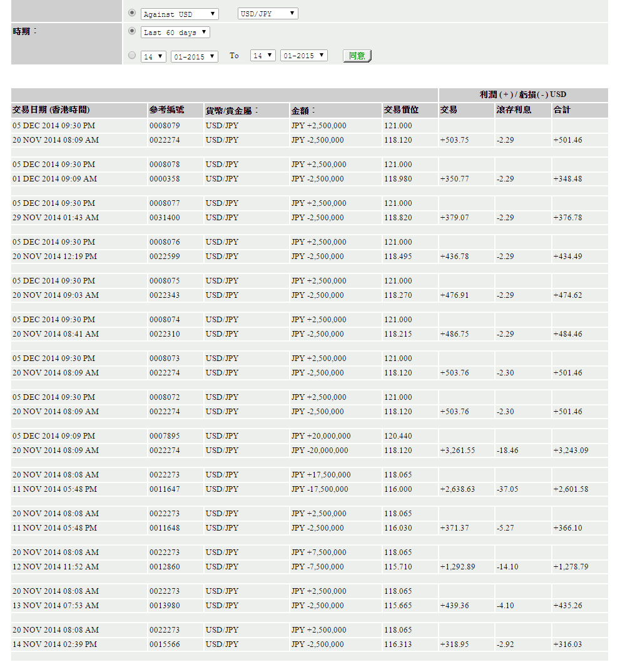The image size is (630, 672).
Task: Expand the USD/JPY currency pair dropdown
Action: (268, 14)
